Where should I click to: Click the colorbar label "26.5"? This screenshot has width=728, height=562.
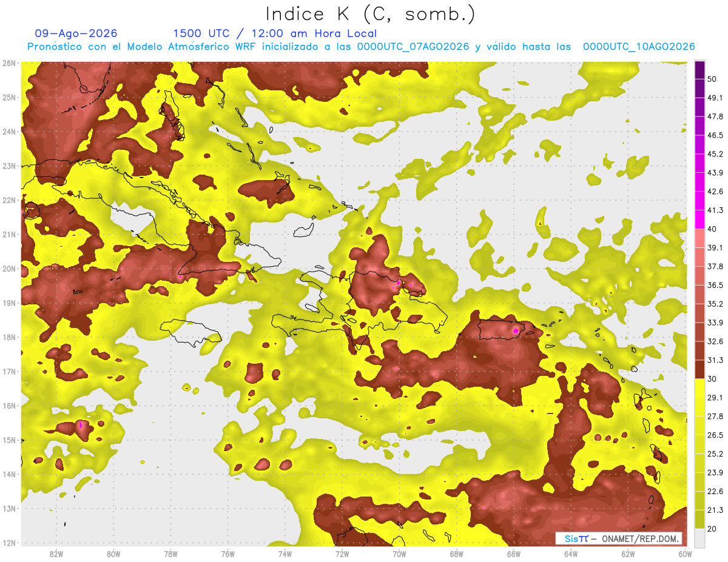point(715,435)
